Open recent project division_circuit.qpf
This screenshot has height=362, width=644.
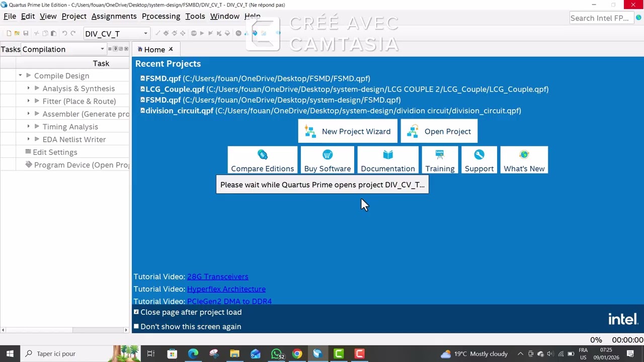click(x=331, y=111)
